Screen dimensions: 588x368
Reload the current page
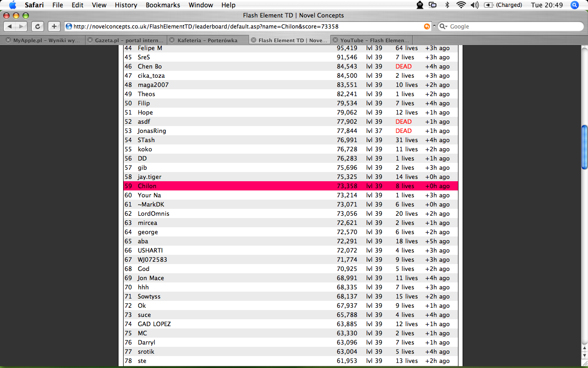click(38, 27)
